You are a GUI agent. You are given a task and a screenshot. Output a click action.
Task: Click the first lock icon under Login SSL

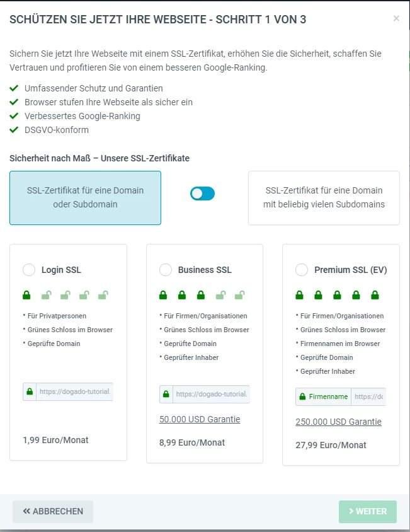click(27, 294)
